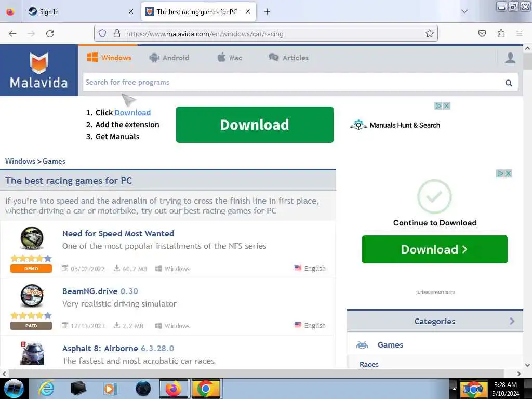The image size is (532, 399).
Task: Close the sidebar ad X icon
Action: (x=508, y=174)
